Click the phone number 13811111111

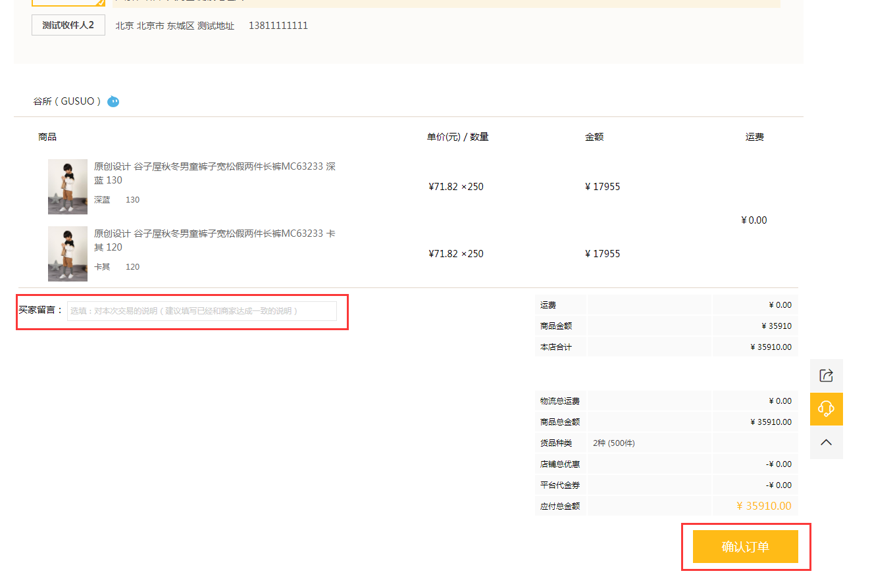(278, 26)
